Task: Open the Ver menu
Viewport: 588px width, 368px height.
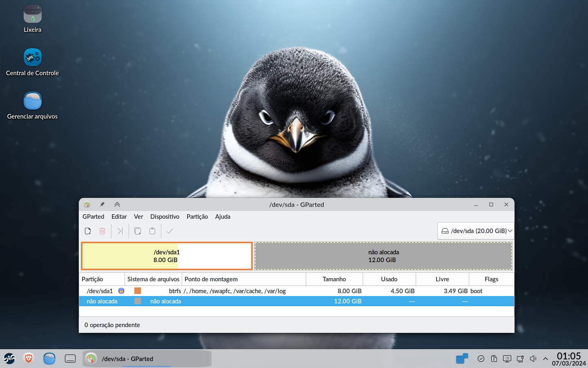Action: 138,217
